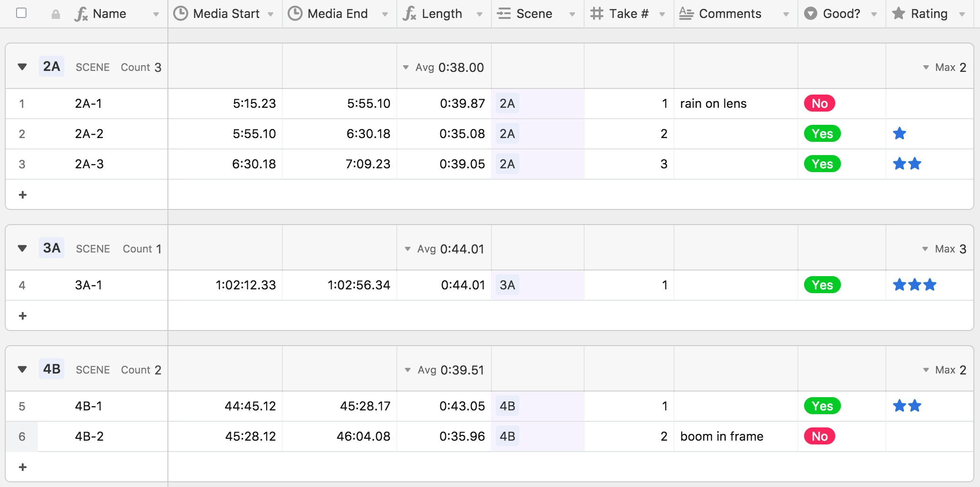This screenshot has height=487, width=980.
Task: Select the 46:04.08 media end cell
Action: pyautogui.click(x=340, y=436)
